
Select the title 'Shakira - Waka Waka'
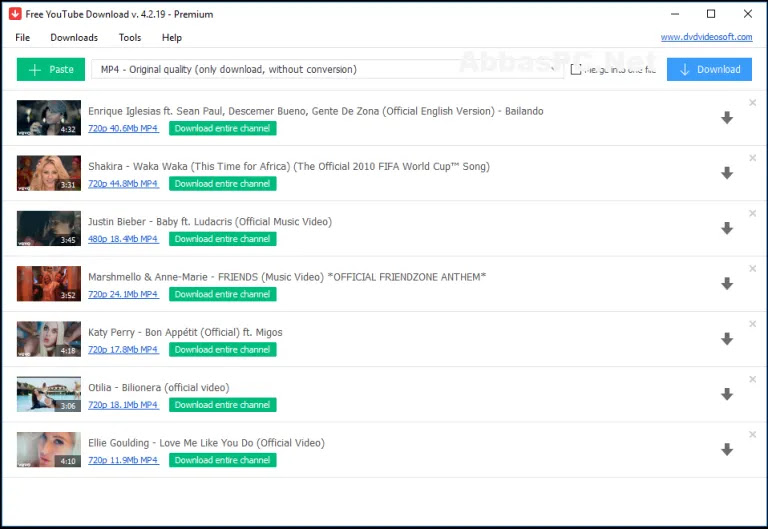(x=289, y=167)
